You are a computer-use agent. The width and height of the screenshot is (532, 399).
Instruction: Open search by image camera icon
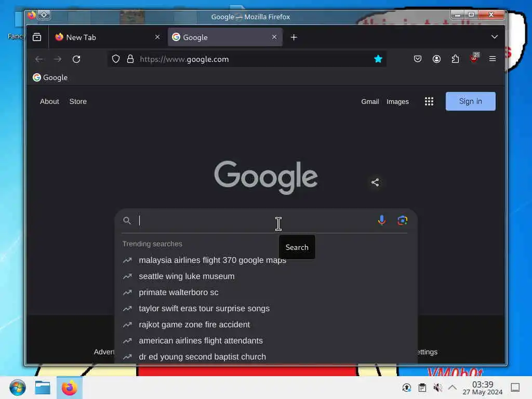tap(403, 220)
